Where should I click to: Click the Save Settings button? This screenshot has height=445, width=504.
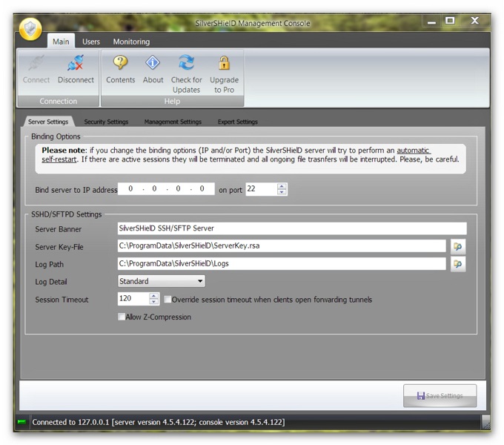tap(440, 395)
